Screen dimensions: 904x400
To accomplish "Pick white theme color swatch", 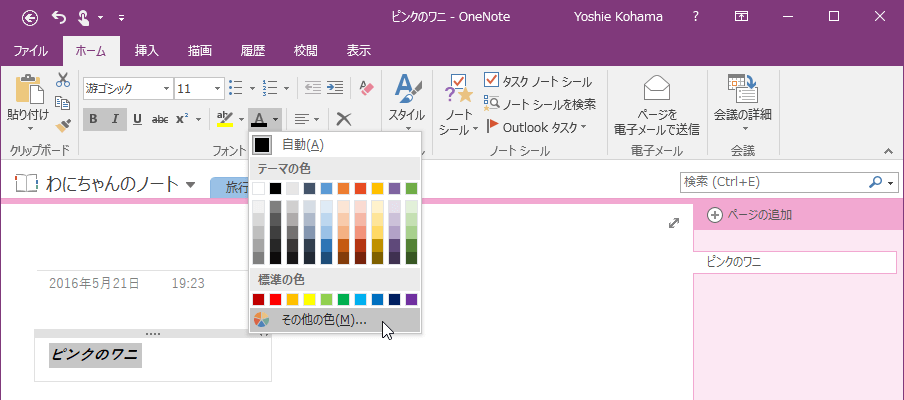I will point(258,188).
